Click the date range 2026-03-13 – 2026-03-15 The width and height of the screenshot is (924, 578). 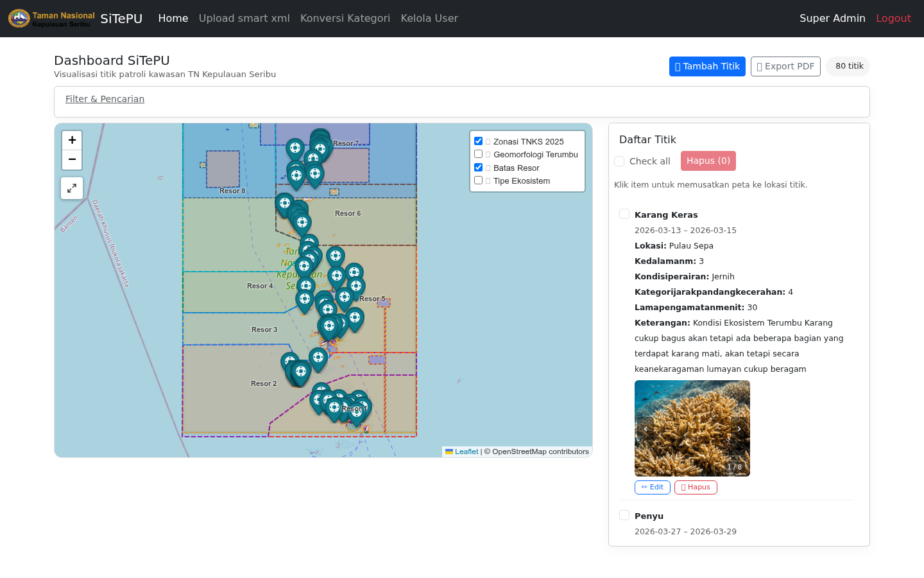coord(685,230)
